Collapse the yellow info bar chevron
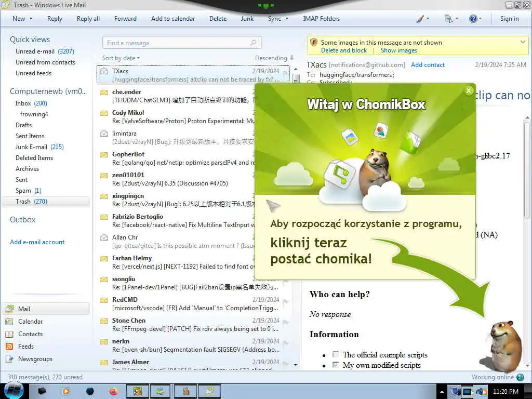 point(523,42)
